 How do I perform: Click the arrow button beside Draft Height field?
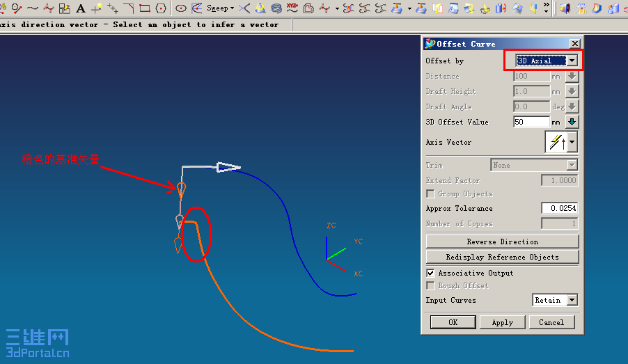(572, 91)
